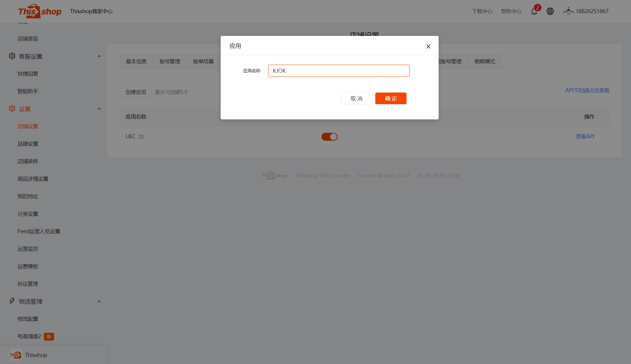Viewport: 631px width, 364px height.
Task: Open 物流配置 in the sidebar
Action: coord(28,319)
